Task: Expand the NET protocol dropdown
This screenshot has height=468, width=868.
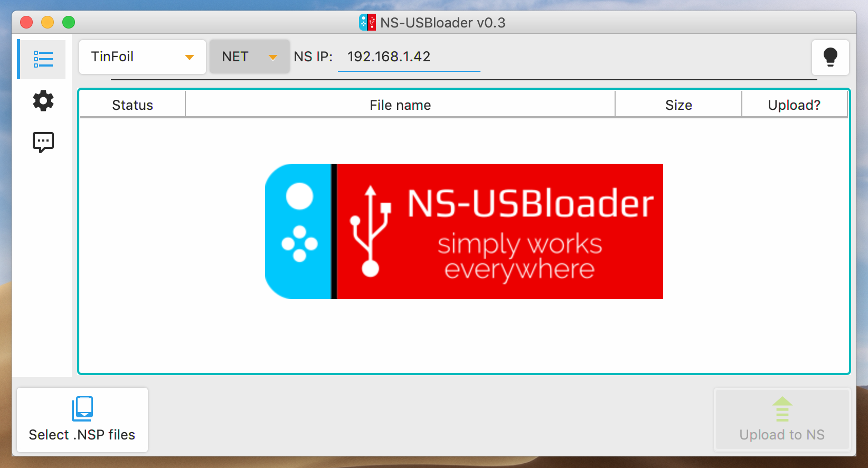Action: pyautogui.click(x=250, y=57)
